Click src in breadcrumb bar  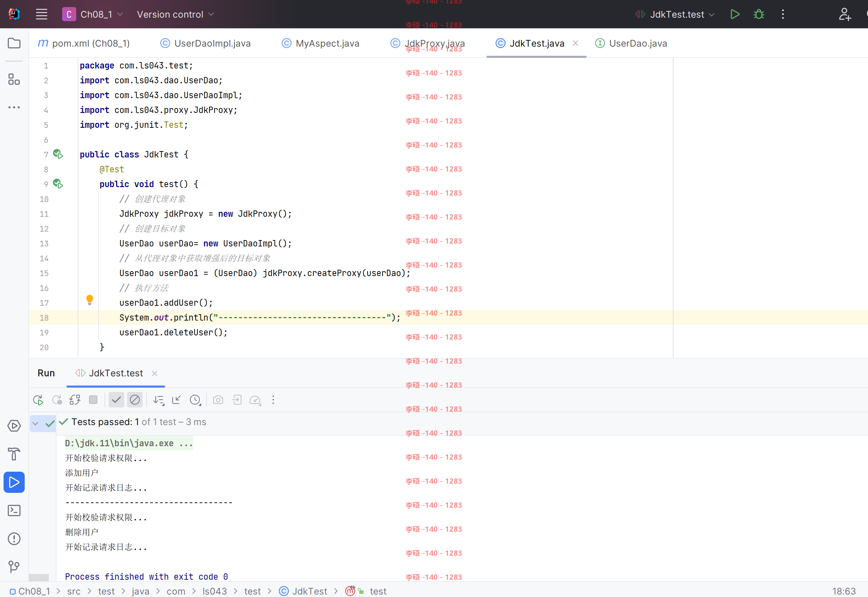[x=74, y=591]
